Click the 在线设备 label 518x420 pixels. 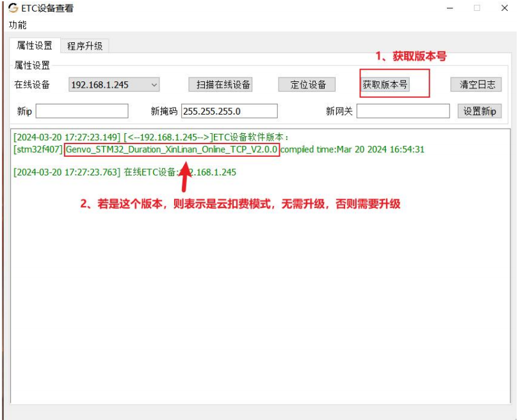point(32,85)
